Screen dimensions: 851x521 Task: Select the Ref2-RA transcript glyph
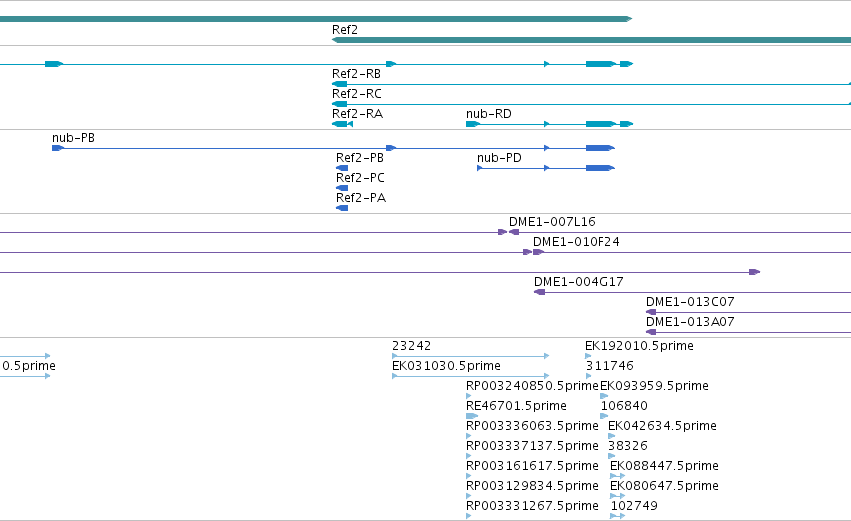click(x=342, y=124)
